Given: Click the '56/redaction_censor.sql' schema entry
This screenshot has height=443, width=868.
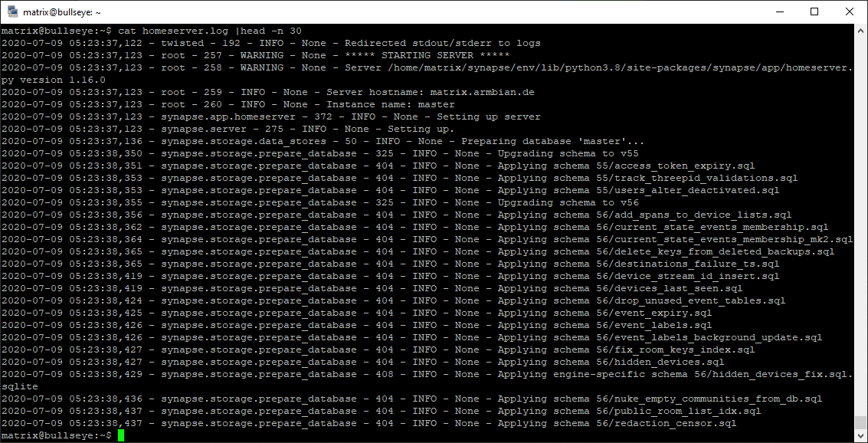Looking at the screenshot, I should [x=674, y=423].
